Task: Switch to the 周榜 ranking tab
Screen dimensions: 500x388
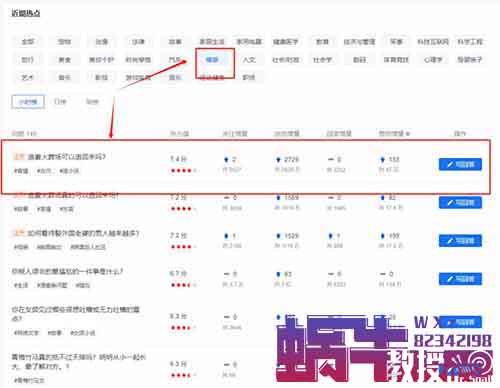Action: pyautogui.click(x=92, y=101)
